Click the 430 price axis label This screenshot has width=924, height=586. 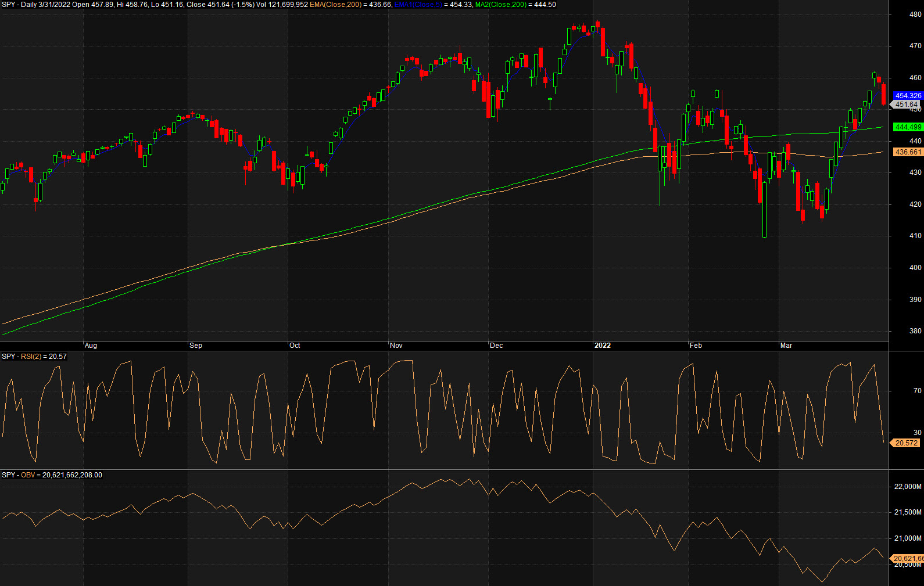tap(915, 172)
